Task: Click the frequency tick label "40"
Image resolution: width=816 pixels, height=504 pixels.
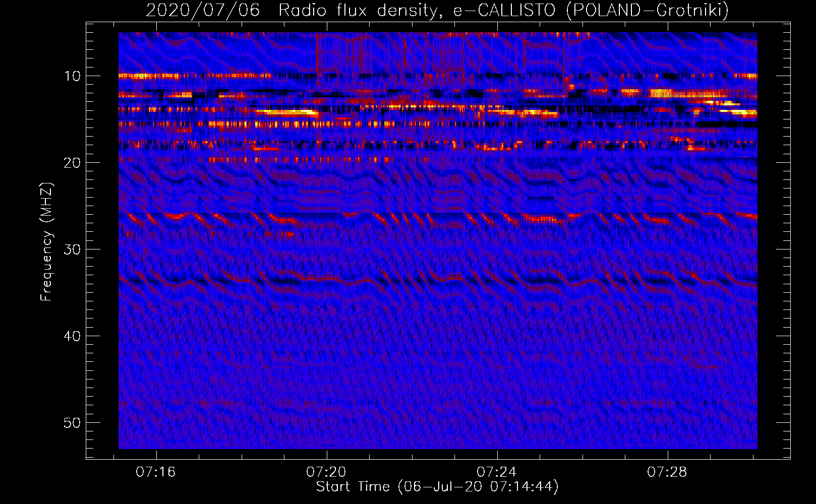Action: pyautogui.click(x=73, y=336)
